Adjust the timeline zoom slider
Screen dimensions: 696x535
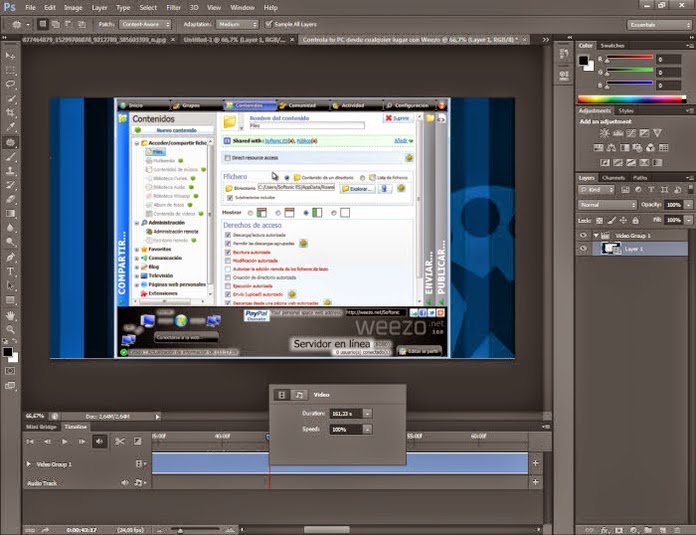point(193,530)
